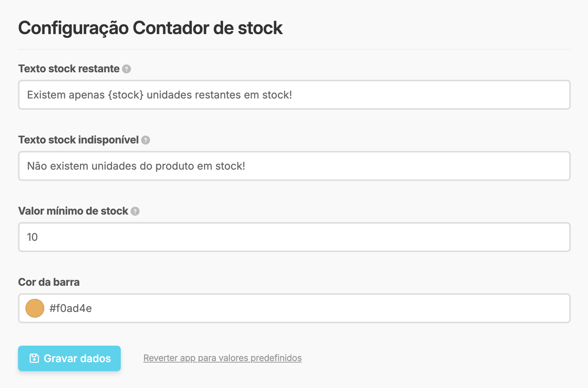This screenshot has width=588, height=388.
Task: Click the Valor mínimo de stock label
Action: pyautogui.click(x=73, y=211)
